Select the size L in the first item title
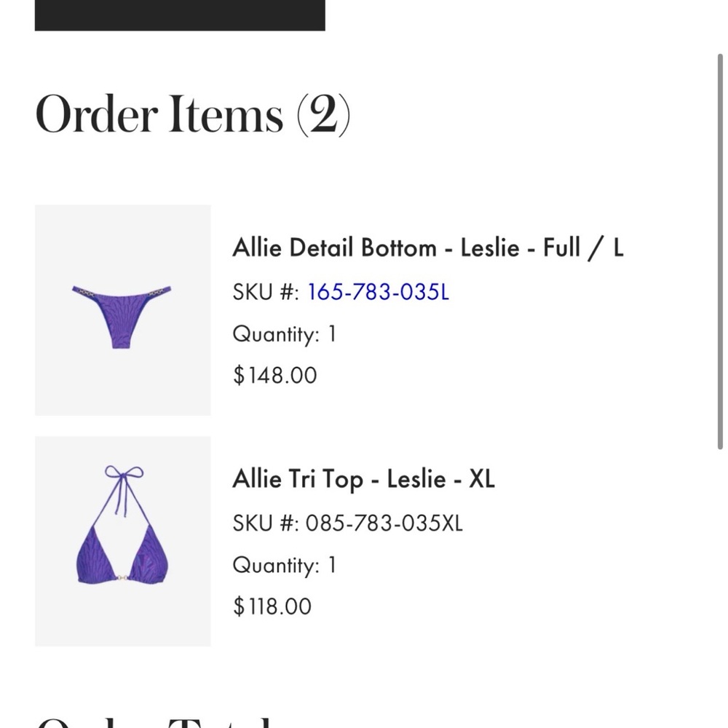The width and height of the screenshot is (728, 728). click(620, 248)
